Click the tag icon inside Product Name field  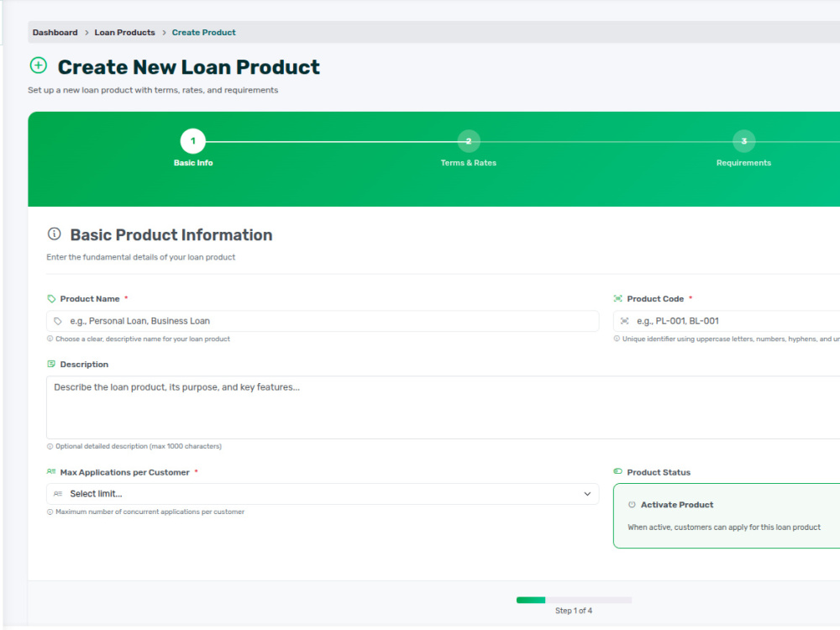[58, 321]
